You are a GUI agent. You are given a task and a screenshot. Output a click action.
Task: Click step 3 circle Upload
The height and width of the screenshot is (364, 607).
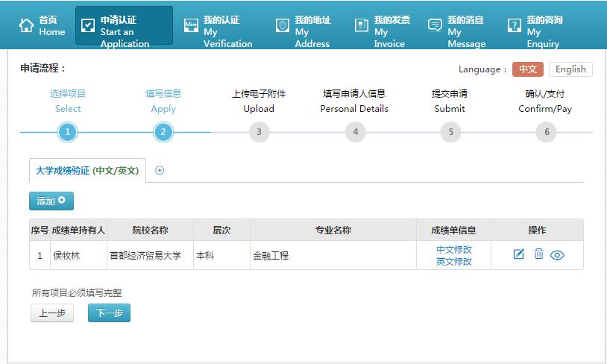[259, 132]
